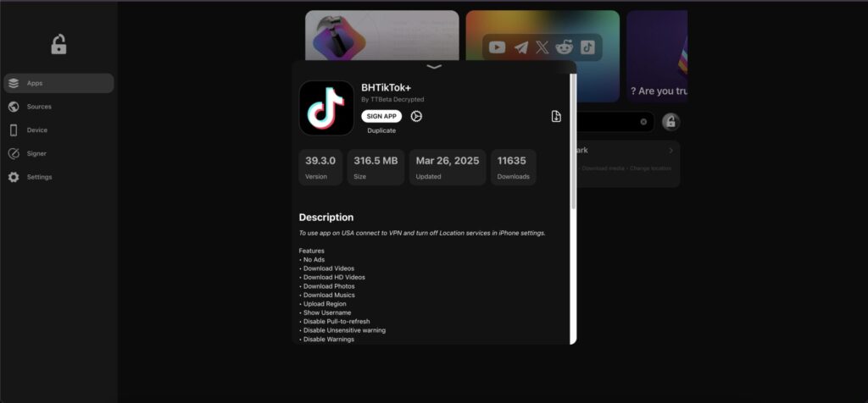The width and height of the screenshot is (868, 403).
Task: Open the hammer app banner card
Action: pos(382,36)
